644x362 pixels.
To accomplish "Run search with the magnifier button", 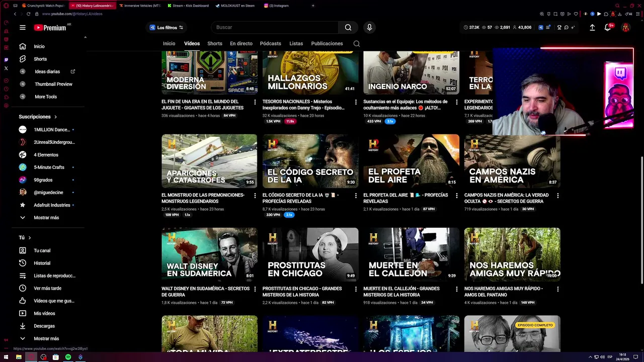I will click(x=348, y=27).
